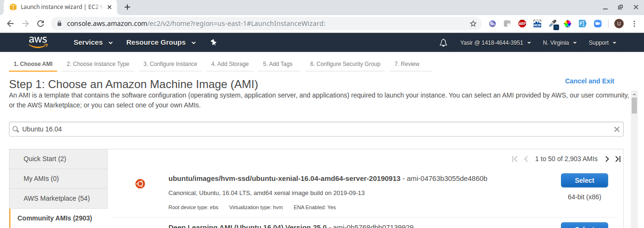Click into the Ubuntu 16.04 search field
The width and height of the screenshot is (644, 228).
pos(311,130)
